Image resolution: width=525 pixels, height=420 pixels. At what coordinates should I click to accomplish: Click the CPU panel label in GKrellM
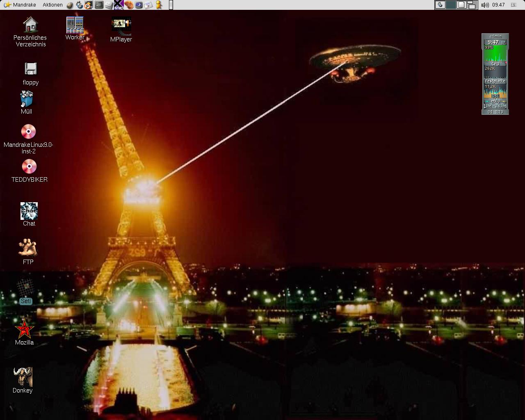[x=495, y=64]
